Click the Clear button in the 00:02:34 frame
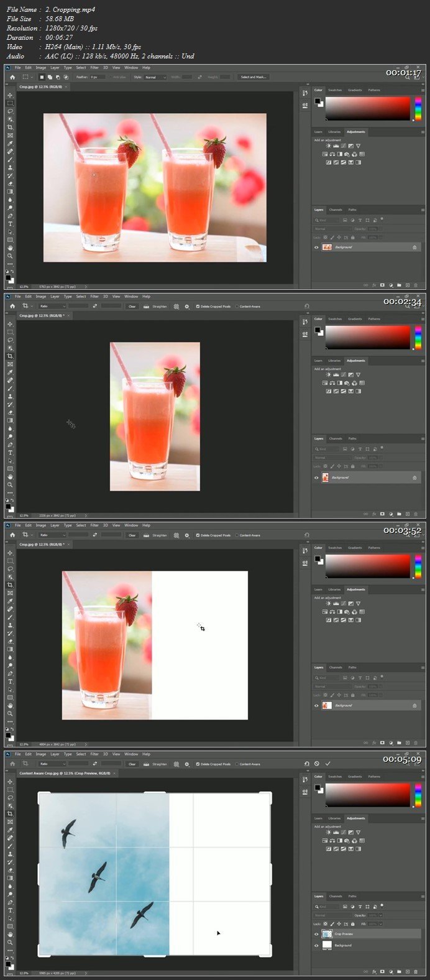This screenshot has width=430, height=980. click(x=132, y=307)
